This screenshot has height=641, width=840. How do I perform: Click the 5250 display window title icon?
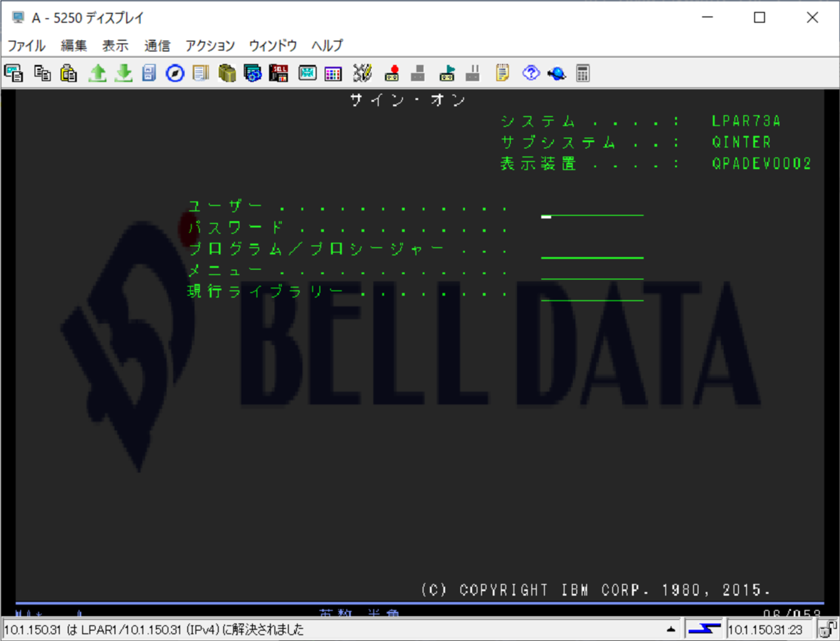coord(18,18)
